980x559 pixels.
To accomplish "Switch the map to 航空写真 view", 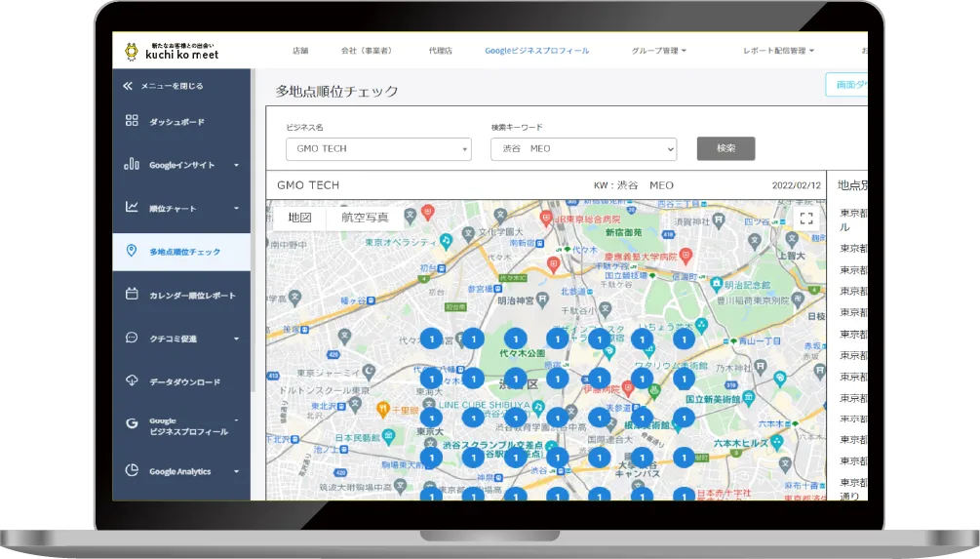I will 365,218.
